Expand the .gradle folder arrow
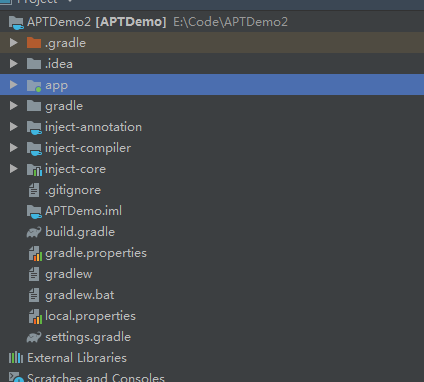Viewport: 424px width, 382px height. point(14,43)
